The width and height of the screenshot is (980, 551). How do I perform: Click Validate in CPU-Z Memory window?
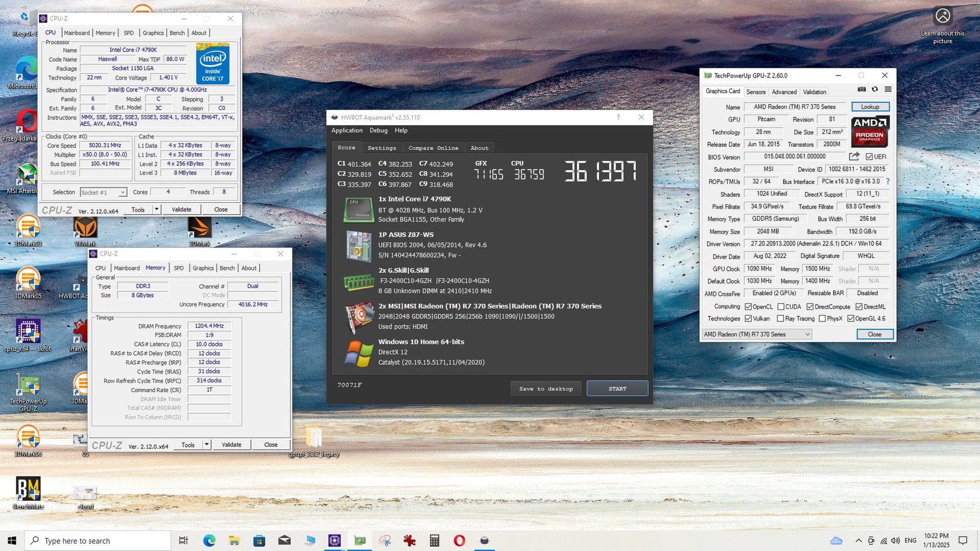click(232, 445)
